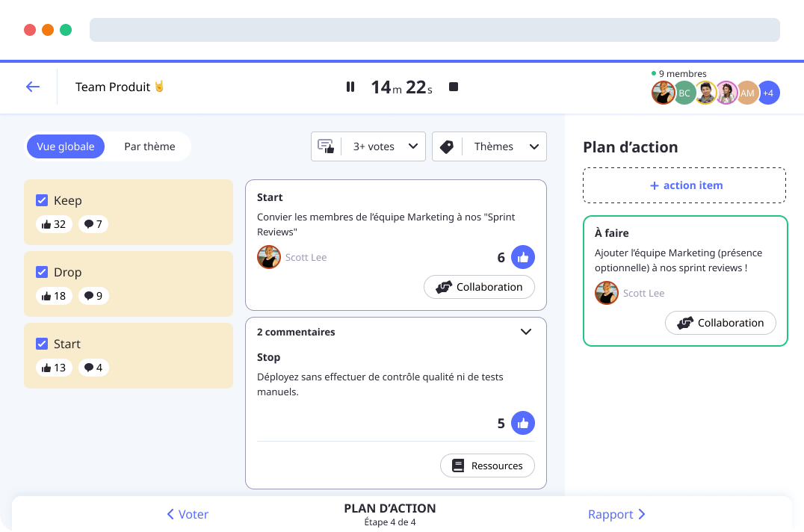Go back with the left arrow icon
Image resolution: width=804 pixels, height=532 pixels.
(33, 87)
